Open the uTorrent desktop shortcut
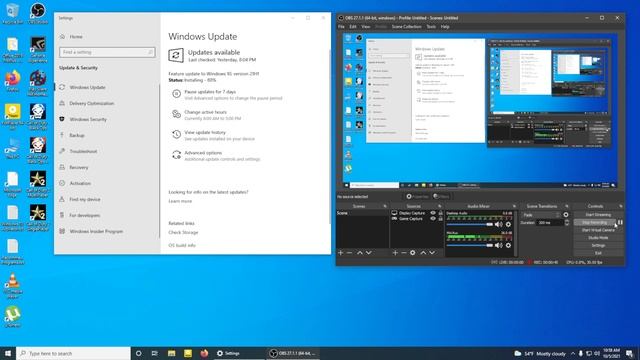Image resolution: width=640 pixels, height=360 pixels. (x=13, y=317)
